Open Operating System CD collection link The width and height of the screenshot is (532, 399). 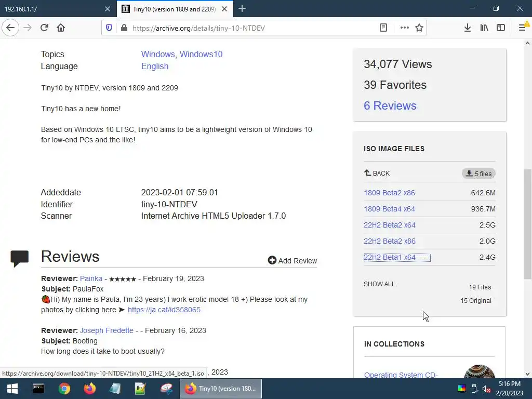pyautogui.click(x=401, y=375)
